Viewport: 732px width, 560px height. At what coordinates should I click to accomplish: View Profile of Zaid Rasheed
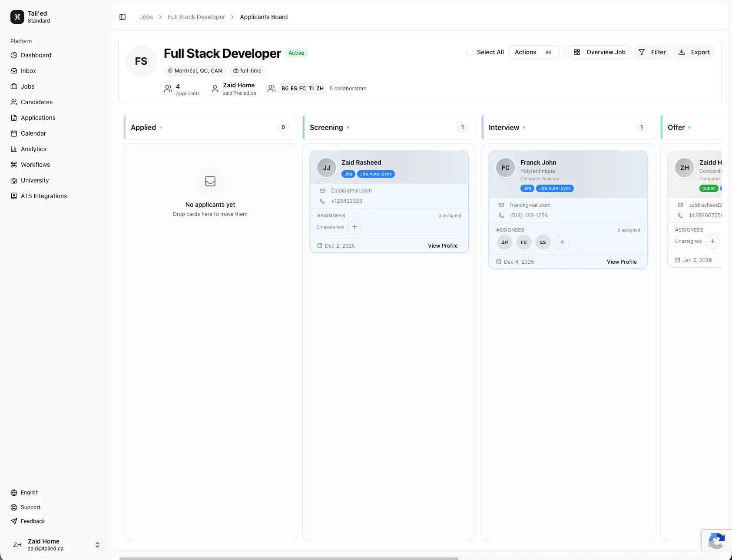pyautogui.click(x=443, y=246)
